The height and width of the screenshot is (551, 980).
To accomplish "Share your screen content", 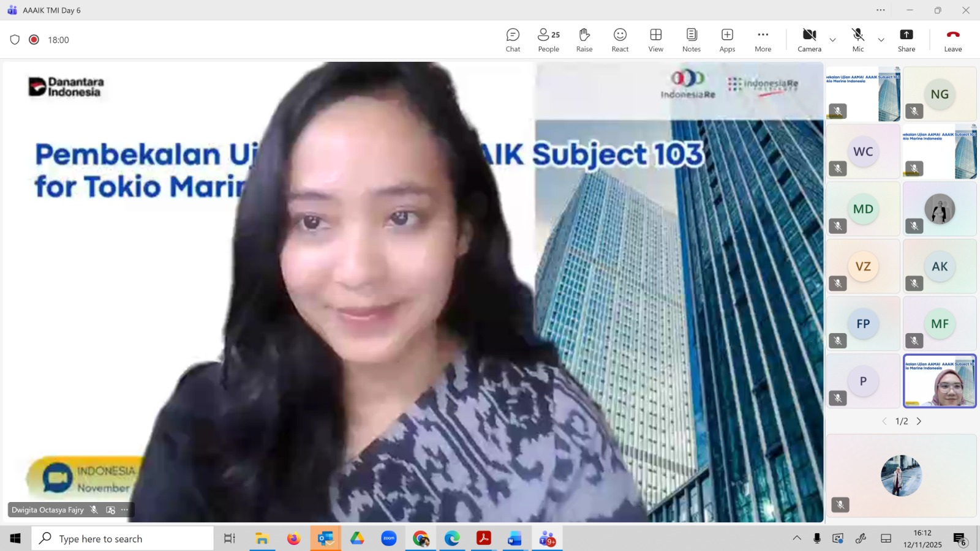I will coord(907,40).
